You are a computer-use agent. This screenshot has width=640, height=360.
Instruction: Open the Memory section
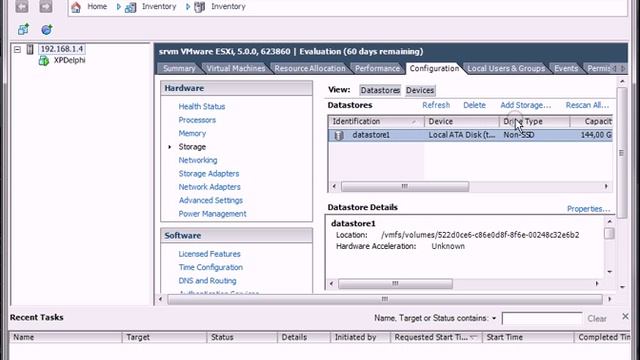192,133
